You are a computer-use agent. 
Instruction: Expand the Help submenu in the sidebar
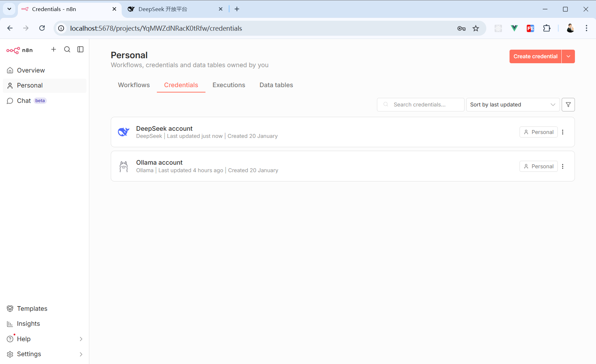(x=81, y=339)
